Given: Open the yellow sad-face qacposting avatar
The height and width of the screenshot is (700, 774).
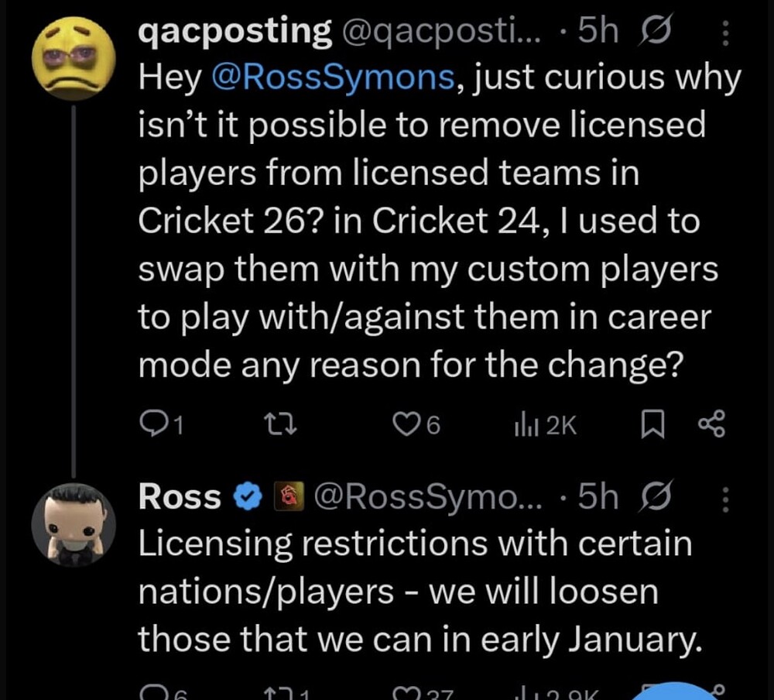Looking at the screenshot, I should point(73,58).
